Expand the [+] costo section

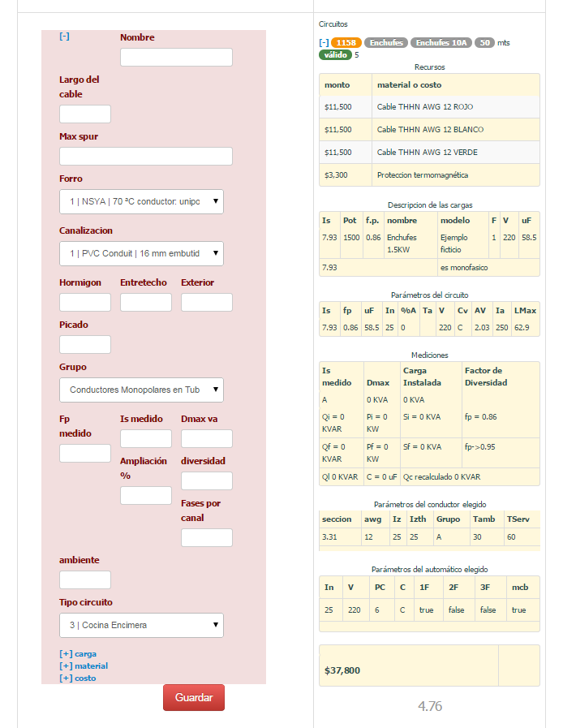pos(78,678)
